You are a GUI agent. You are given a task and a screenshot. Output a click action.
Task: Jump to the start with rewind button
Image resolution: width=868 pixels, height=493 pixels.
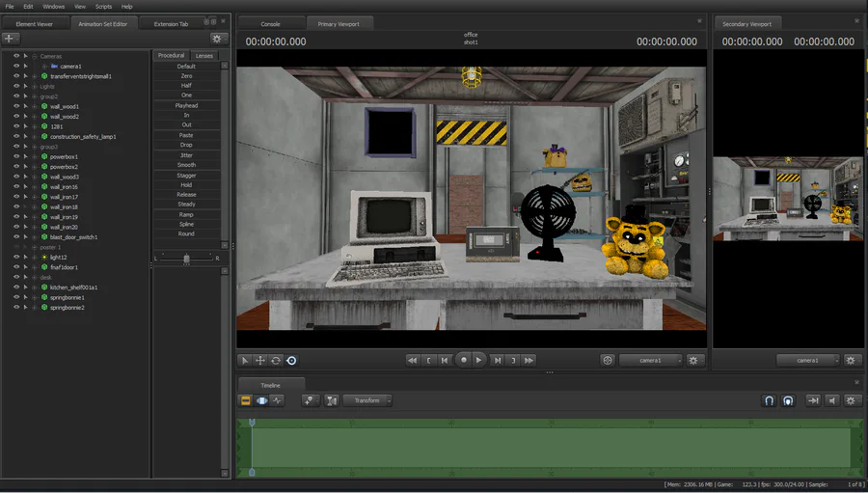[413, 361]
